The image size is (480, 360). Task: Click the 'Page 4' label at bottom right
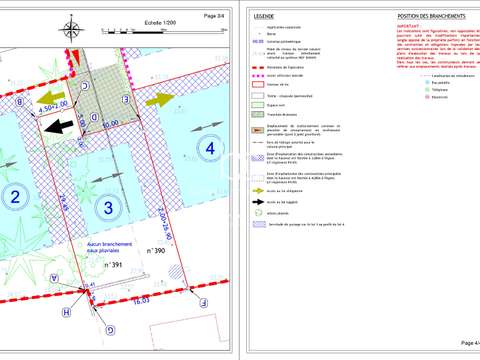470,343
